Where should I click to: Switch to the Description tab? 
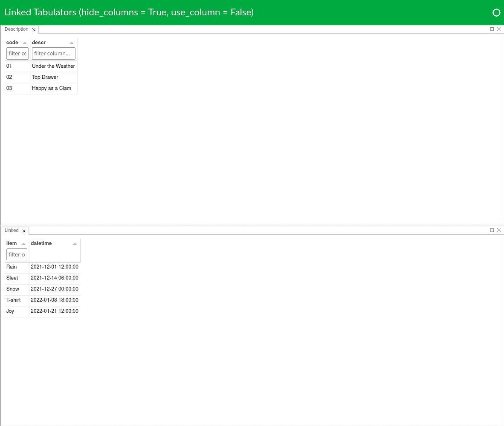[16, 29]
